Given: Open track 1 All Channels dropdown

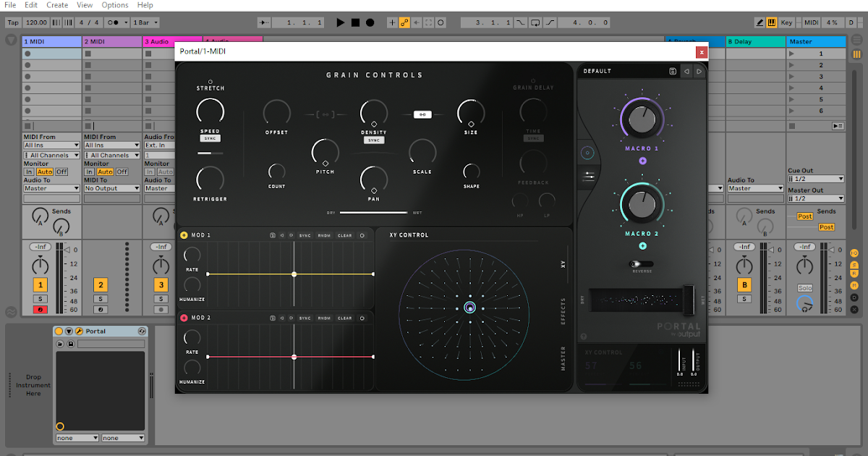Looking at the screenshot, I should coord(51,155).
